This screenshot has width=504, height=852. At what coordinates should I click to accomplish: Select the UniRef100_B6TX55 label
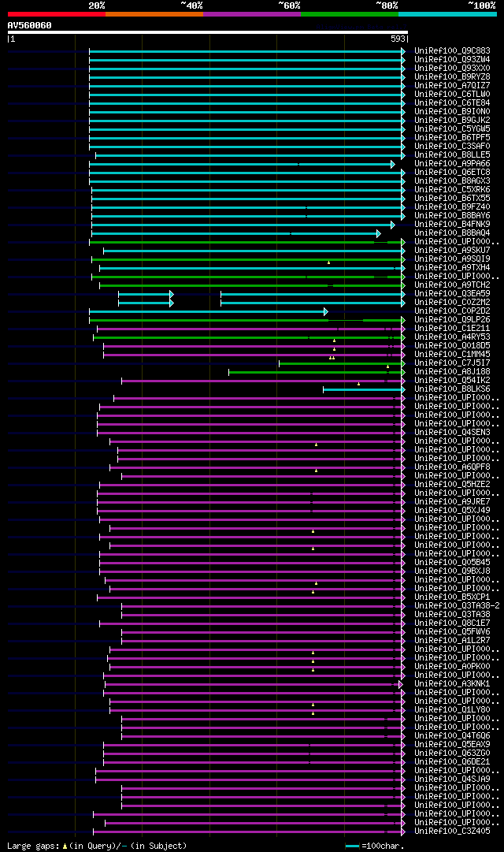point(452,199)
